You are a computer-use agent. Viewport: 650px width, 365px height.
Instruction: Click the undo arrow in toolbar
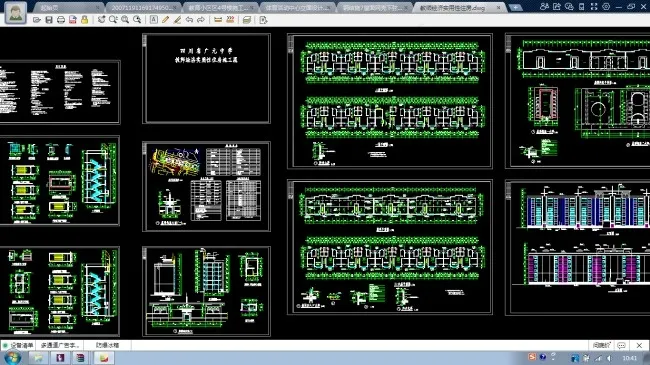(189, 20)
